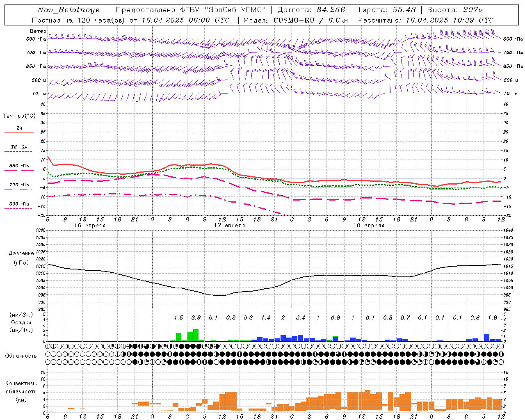Image resolution: width=525 pixels, height=420 pixels.
Task: Click the 500 гПа temperature legend entry
Action: pyautogui.click(x=19, y=204)
